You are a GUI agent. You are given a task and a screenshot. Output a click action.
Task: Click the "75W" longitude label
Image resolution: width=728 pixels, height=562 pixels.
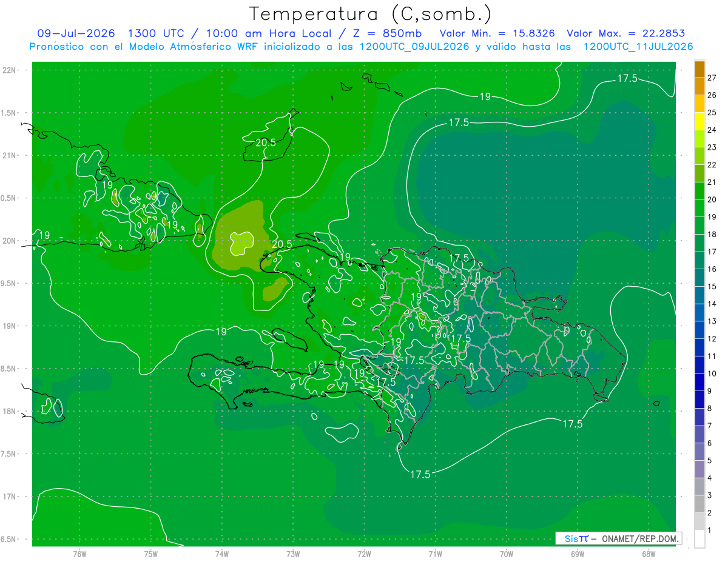(x=150, y=554)
